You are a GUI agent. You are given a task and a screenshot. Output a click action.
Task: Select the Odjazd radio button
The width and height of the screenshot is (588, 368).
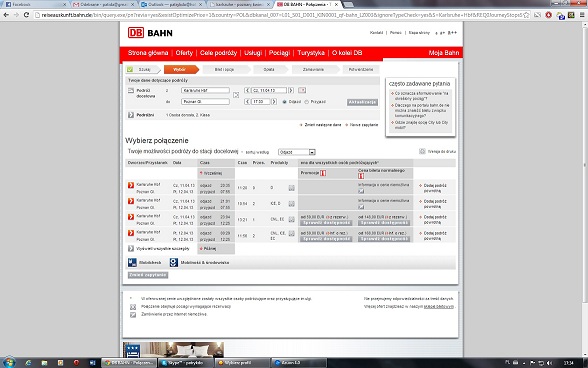click(285, 102)
